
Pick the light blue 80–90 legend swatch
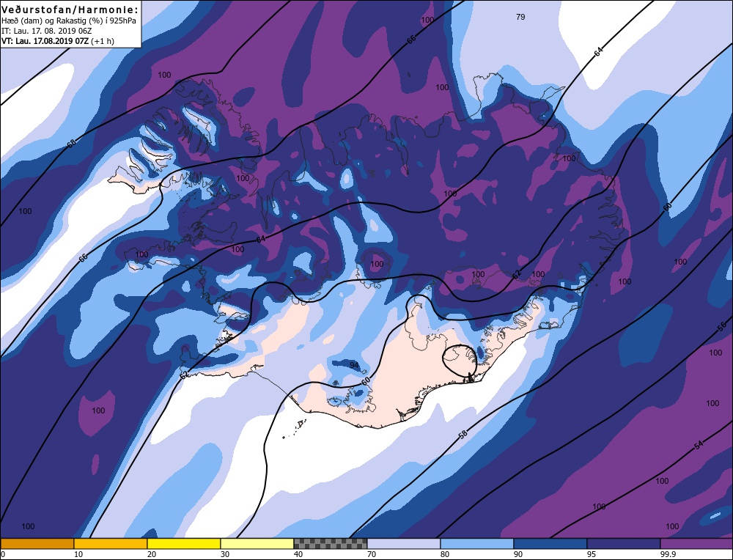[477, 543]
